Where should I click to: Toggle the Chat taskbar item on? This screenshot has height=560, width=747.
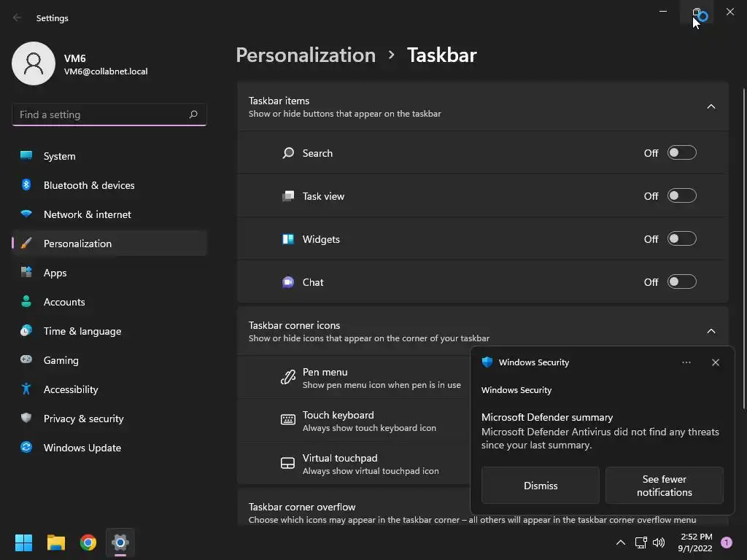click(681, 282)
